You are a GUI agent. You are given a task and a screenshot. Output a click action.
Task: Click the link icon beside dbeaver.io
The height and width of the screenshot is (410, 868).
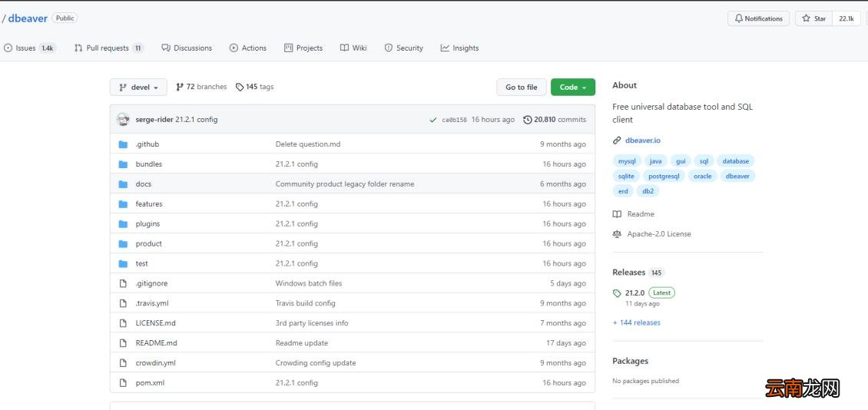(617, 141)
